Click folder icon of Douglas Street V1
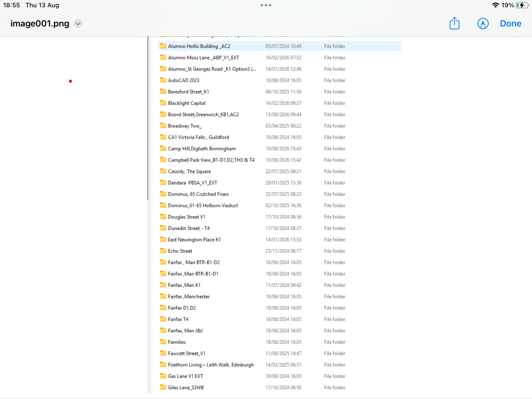 (163, 217)
